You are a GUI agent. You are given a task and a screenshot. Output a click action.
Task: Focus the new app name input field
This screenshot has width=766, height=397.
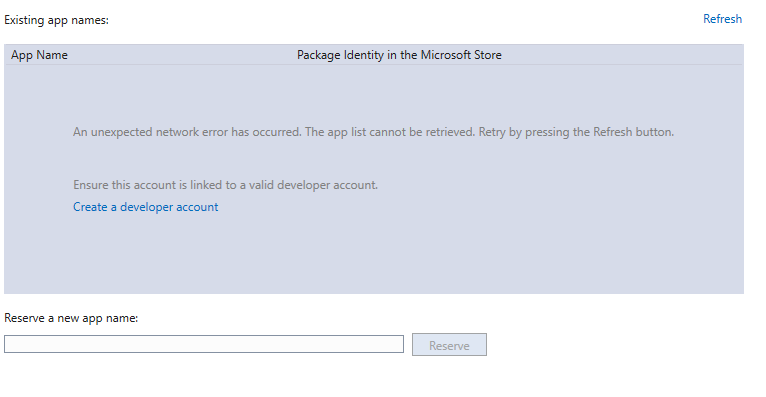coord(204,344)
